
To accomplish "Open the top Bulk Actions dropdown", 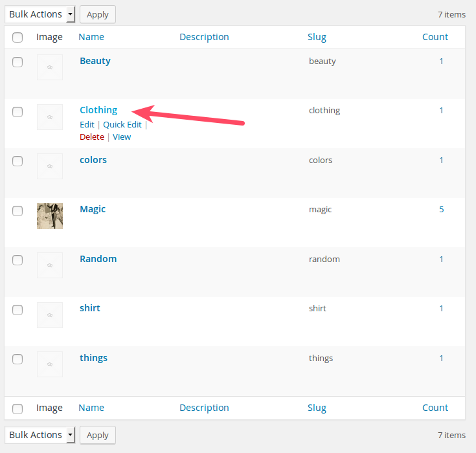I will 40,14.
